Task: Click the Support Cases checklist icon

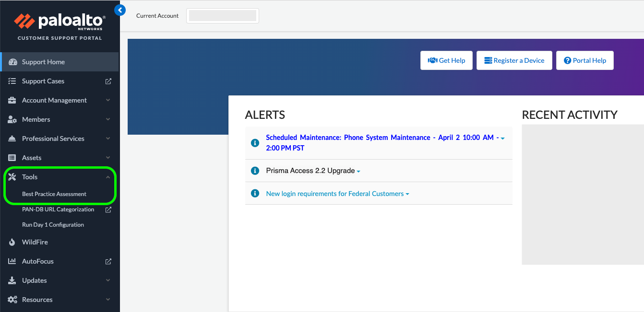Action: pos(12,81)
